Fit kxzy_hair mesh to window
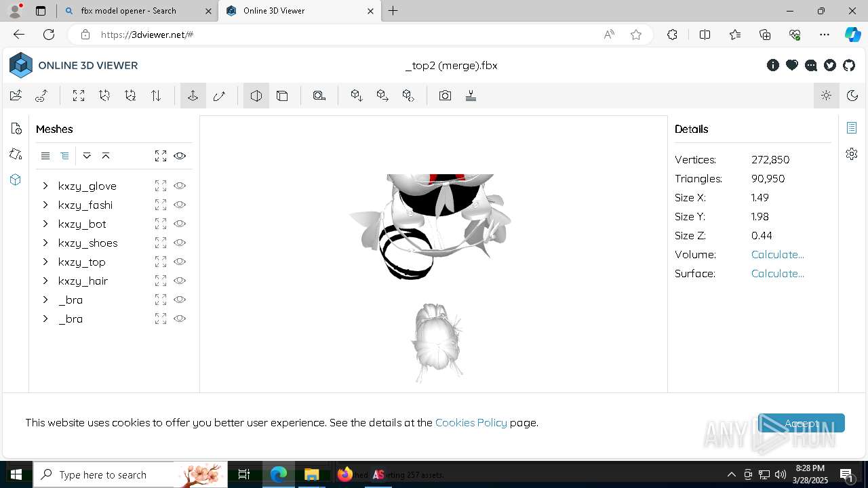The width and height of the screenshot is (868, 488). click(x=161, y=281)
